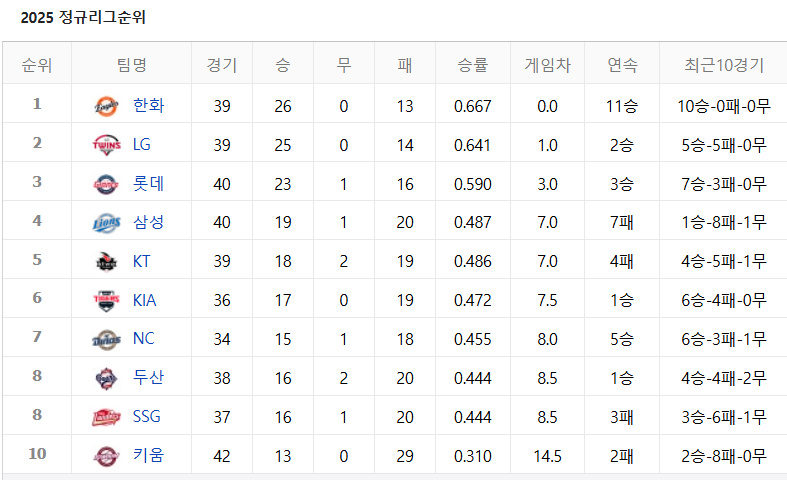This screenshot has width=787, height=480.
Task: Click the Samsung Lions team logo
Action: pos(106,223)
